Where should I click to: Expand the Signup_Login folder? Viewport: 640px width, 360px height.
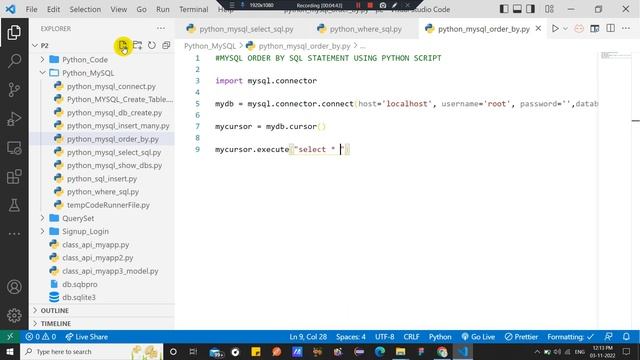pyautogui.click(x=42, y=231)
